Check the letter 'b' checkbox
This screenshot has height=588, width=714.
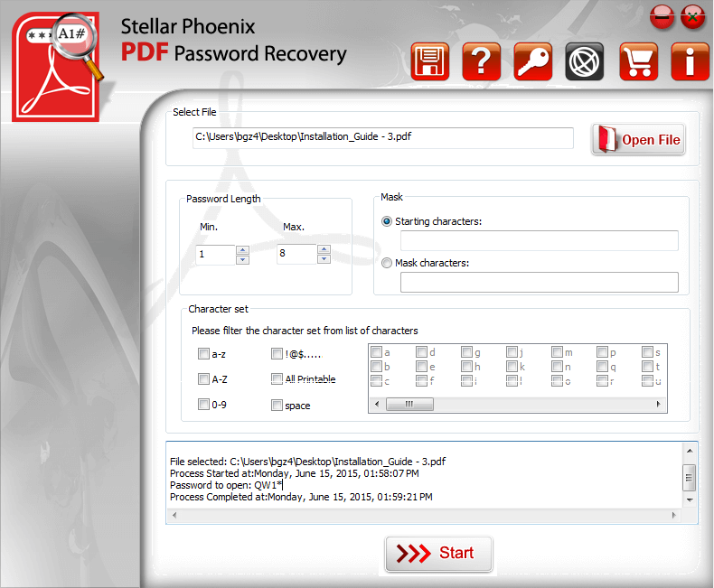(376, 367)
